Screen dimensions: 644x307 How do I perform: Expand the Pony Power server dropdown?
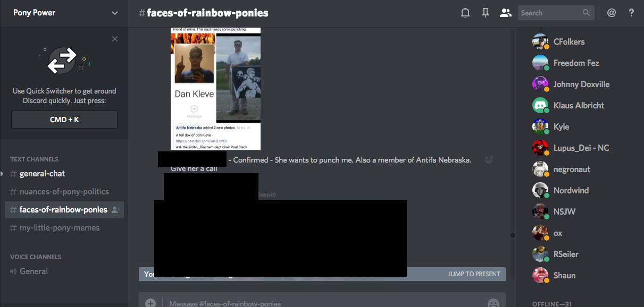(114, 13)
